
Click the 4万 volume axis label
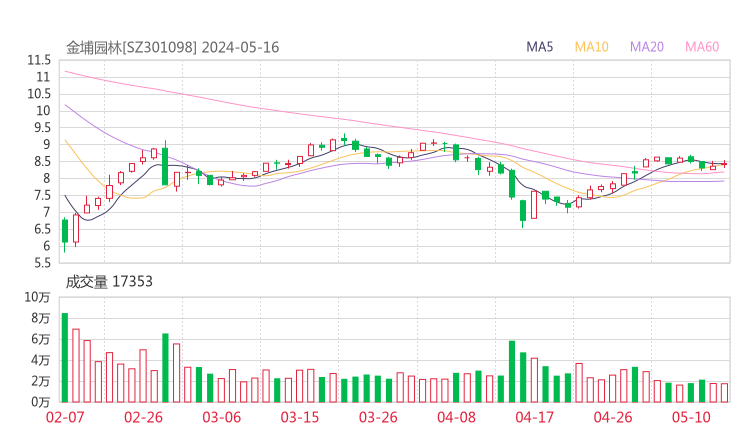coord(41,360)
